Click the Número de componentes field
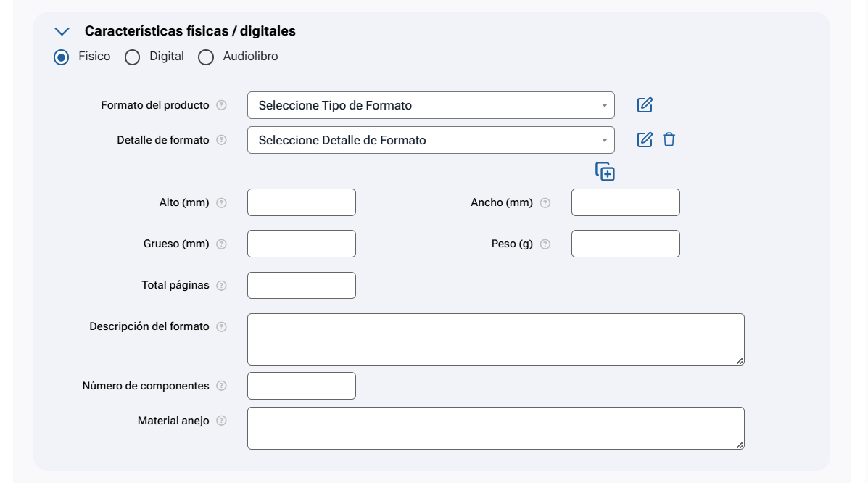This screenshot has width=868, height=483. click(301, 386)
